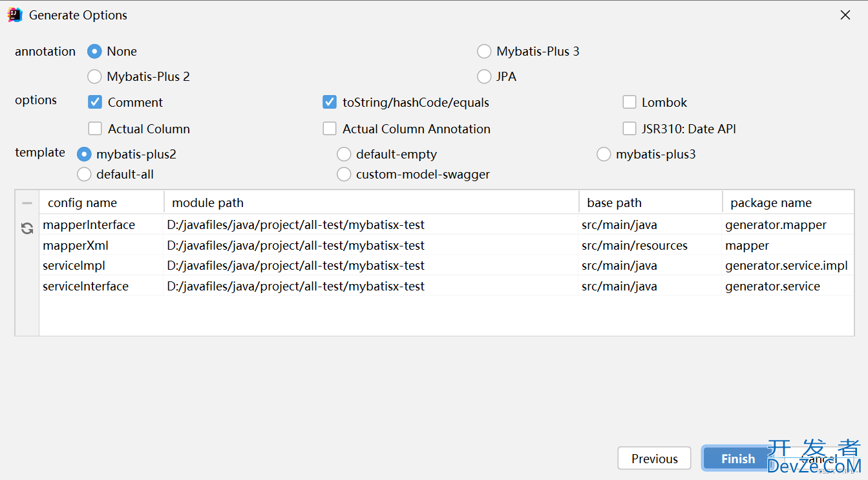The image size is (868, 480).
Task: Select the mapperXml config row
Action: click(x=447, y=245)
